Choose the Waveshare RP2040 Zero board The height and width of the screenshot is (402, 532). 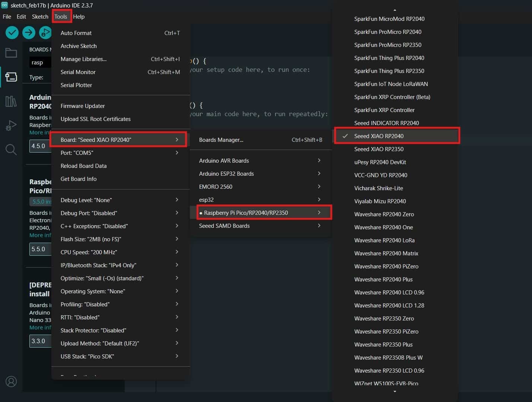pyautogui.click(x=395, y=214)
